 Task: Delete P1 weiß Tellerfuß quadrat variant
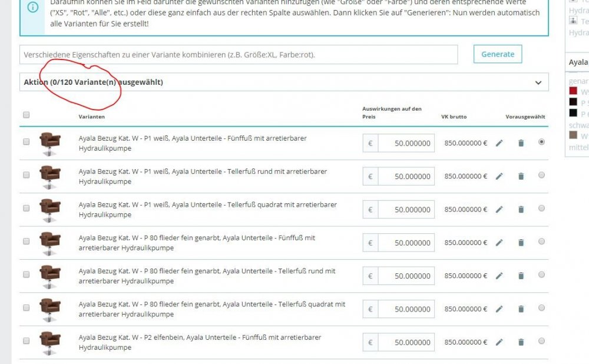521,209
